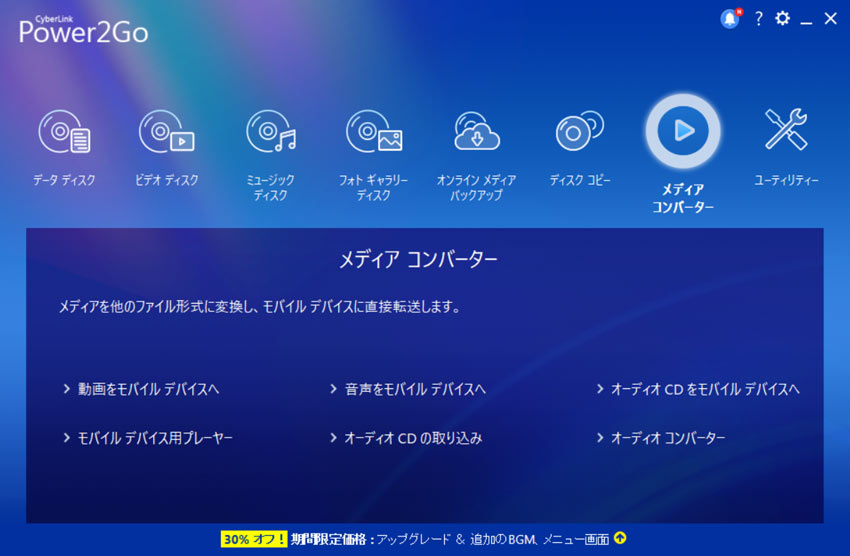Screen dimensions: 850x556
Task: Click the chevron beside 音声をモバイル デバイスへ
Action: point(333,389)
